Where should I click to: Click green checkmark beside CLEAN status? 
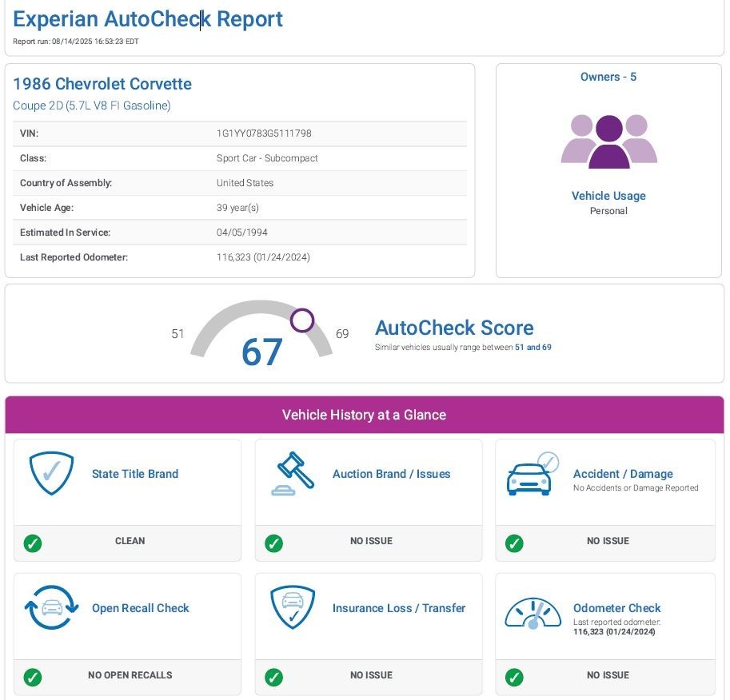pyautogui.click(x=33, y=543)
